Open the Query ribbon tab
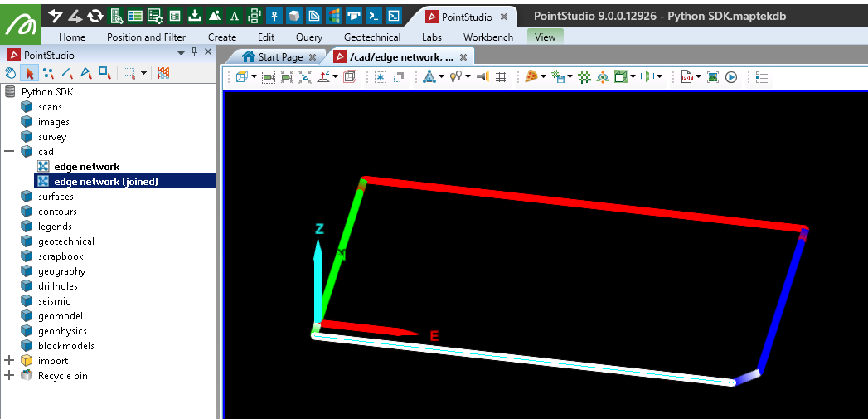Viewport: 868px width, 419px height. pos(309,37)
